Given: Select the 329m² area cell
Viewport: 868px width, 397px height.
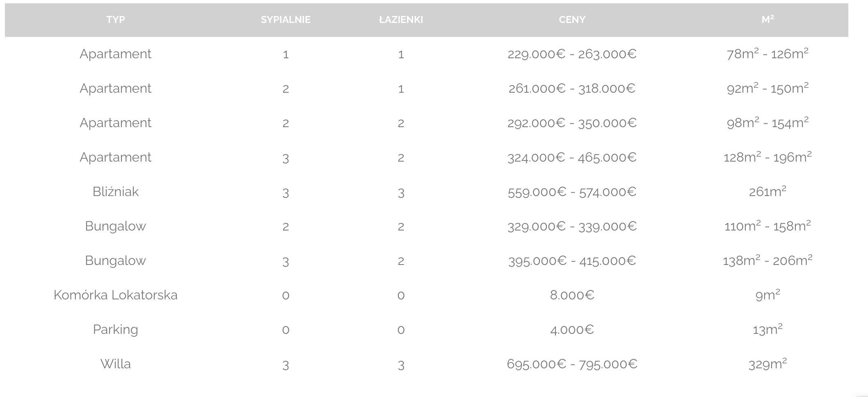Looking at the screenshot, I should pos(767,363).
